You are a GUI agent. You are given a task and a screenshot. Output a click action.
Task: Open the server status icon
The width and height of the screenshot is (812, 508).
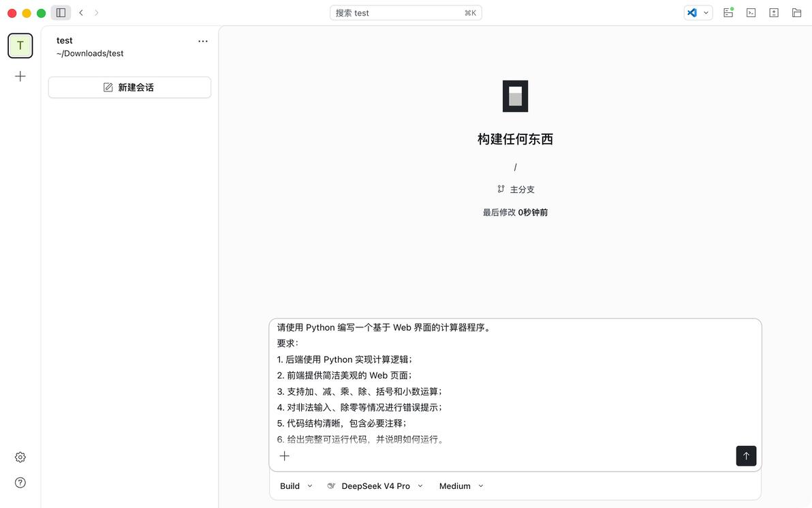click(x=728, y=13)
